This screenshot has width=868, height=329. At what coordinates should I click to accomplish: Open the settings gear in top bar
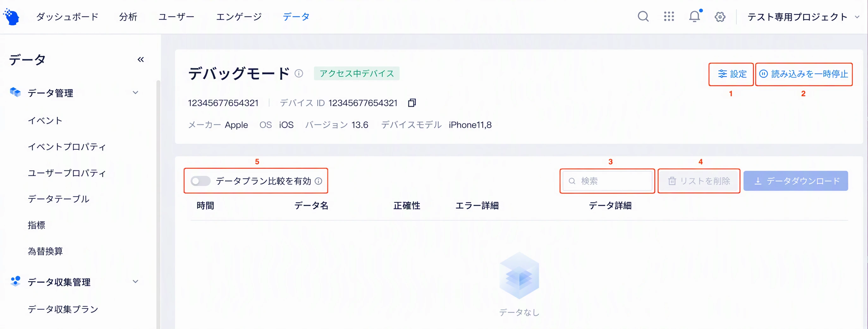tap(720, 17)
